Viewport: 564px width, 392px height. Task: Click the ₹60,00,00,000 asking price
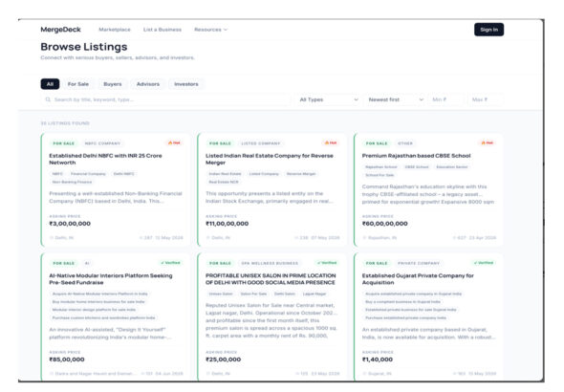point(384,224)
